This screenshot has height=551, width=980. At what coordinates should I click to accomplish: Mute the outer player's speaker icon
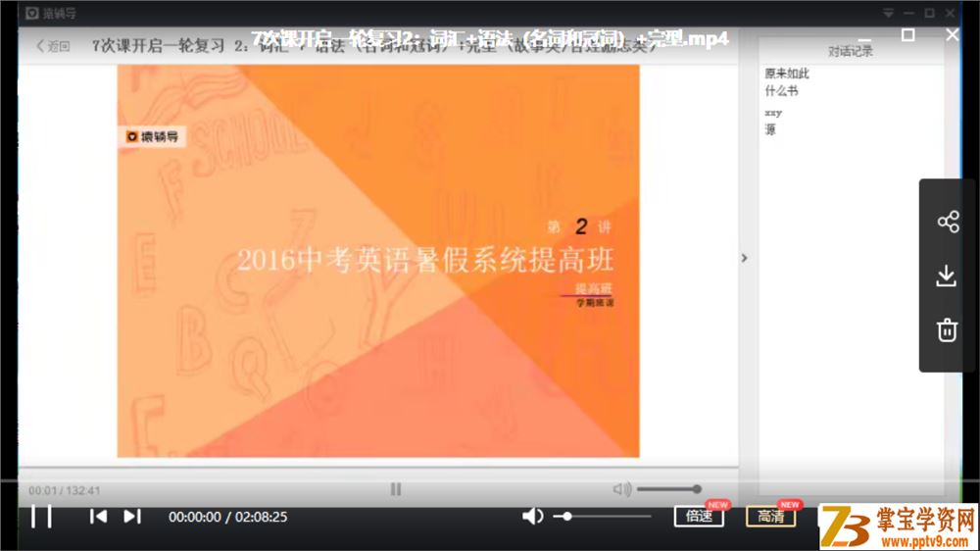pos(532,517)
